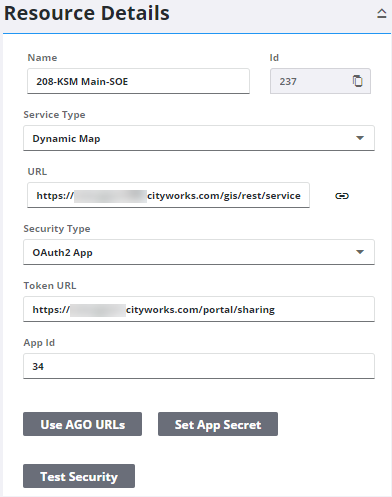Copy the resource Id 237
The width and height of the screenshot is (392, 497).
358,81
